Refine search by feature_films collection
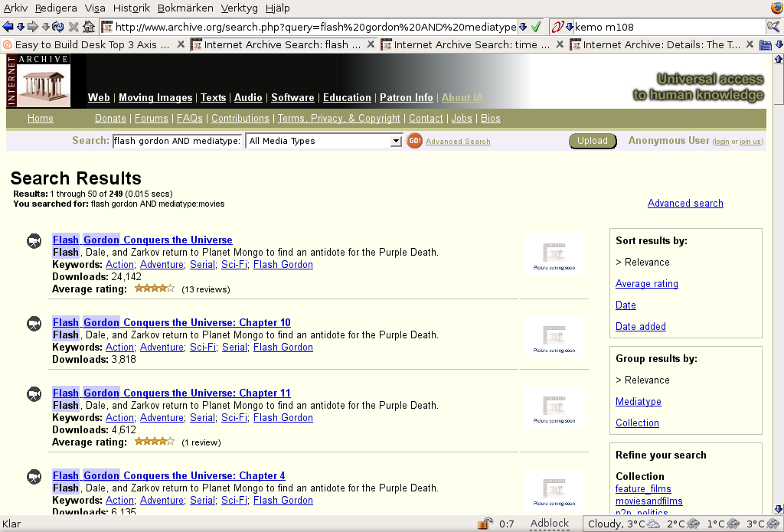This screenshot has height=532, width=784. point(643,489)
